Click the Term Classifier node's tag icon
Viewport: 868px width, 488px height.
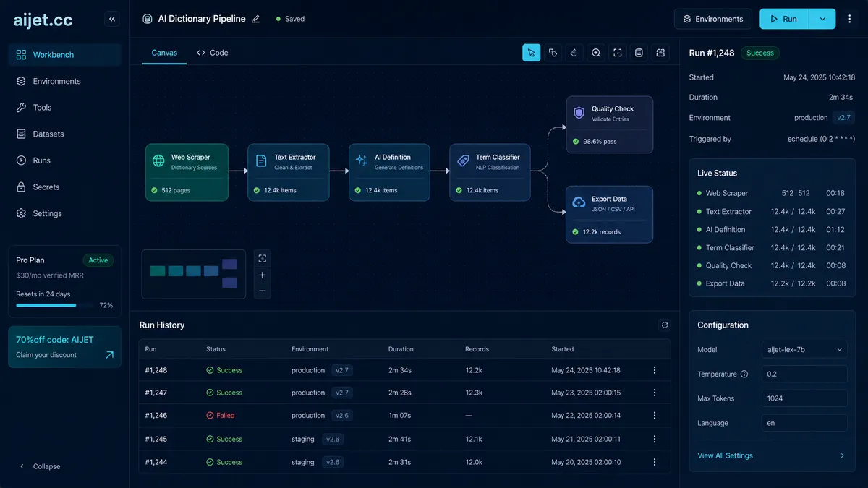tap(463, 161)
